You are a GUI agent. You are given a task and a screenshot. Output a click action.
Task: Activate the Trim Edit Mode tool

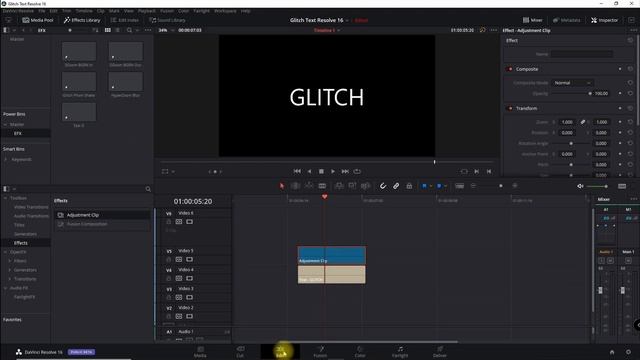tap(296, 186)
